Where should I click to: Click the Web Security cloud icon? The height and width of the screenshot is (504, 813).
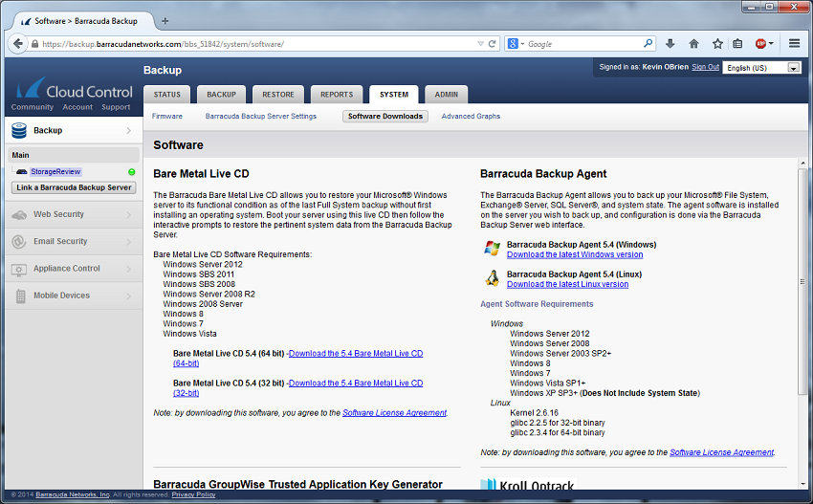(19, 214)
